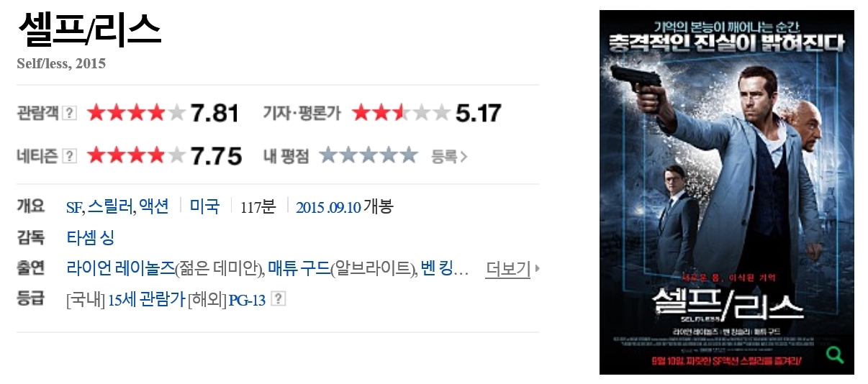Enlarge the Self/less movie poster
Image resolution: width=868 pixels, height=384 pixels.
tap(727, 192)
